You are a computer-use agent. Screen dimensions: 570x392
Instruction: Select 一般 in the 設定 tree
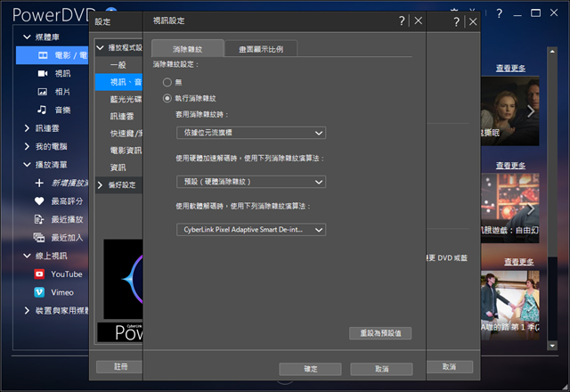pyautogui.click(x=118, y=65)
